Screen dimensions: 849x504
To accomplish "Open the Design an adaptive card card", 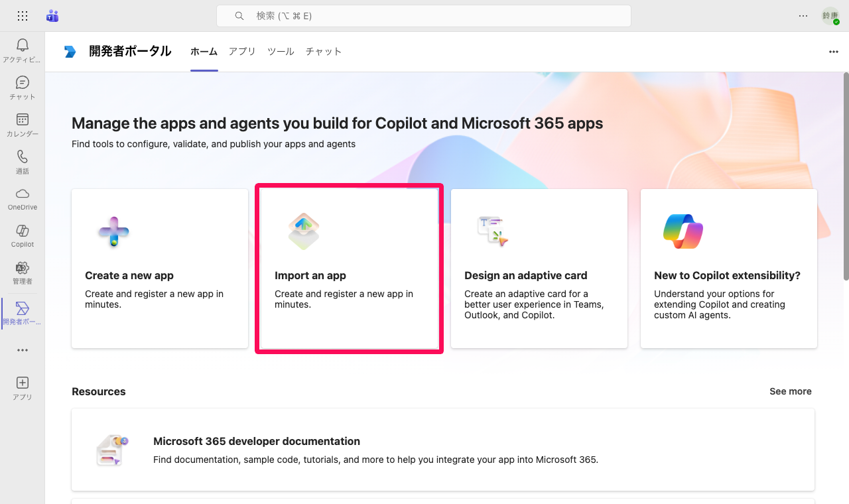I will (x=539, y=269).
